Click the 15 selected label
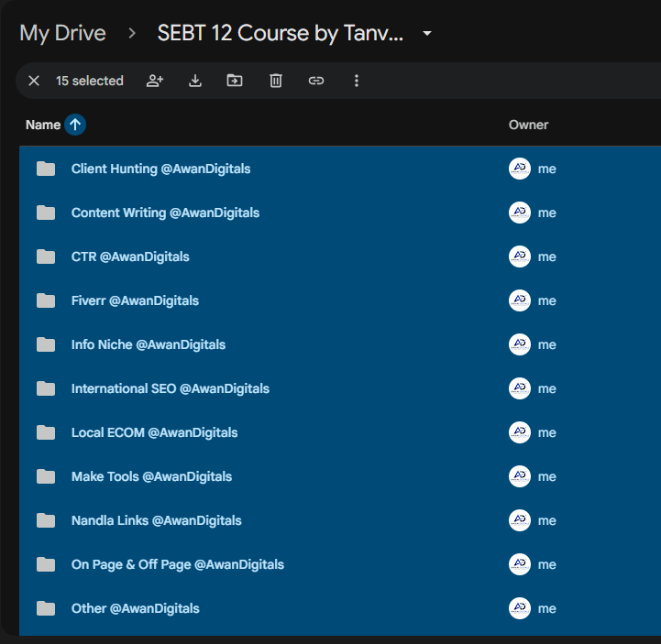The height and width of the screenshot is (644, 661). pyautogui.click(x=89, y=81)
